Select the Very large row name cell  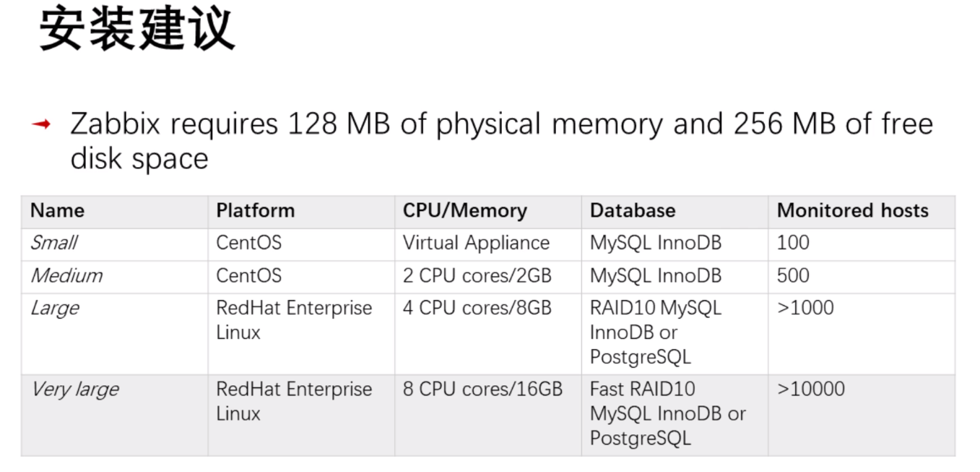tap(75, 389)
